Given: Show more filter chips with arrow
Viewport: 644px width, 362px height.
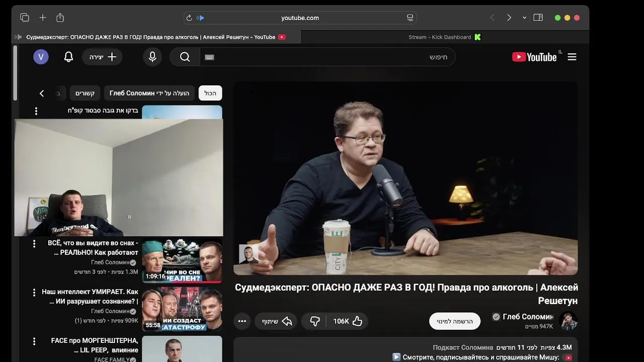Looking at the screenshot, I should click(42, 93).
